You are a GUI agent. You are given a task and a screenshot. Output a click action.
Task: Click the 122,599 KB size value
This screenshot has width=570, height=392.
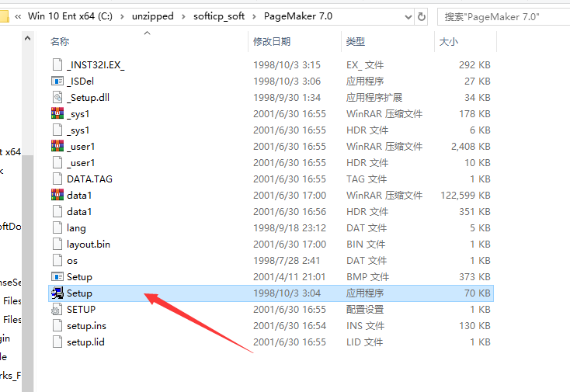(465, 195)
